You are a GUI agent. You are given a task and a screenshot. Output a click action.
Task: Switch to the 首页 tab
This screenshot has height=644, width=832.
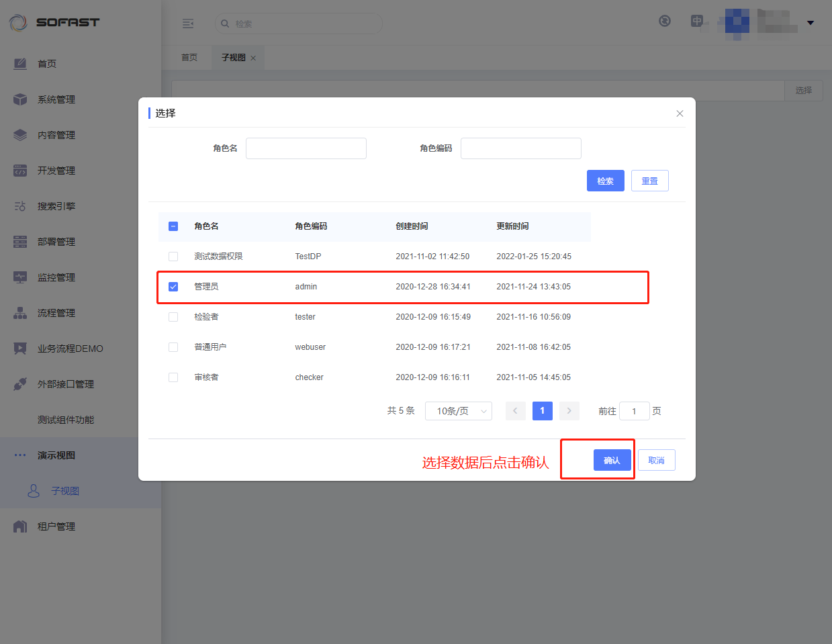189,58
